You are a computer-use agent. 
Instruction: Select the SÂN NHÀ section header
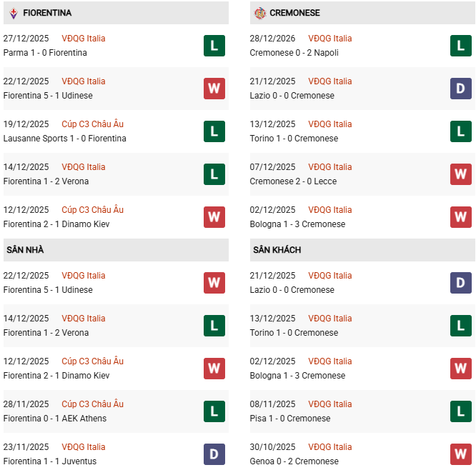pyautogui.click(x=26, y=250)
